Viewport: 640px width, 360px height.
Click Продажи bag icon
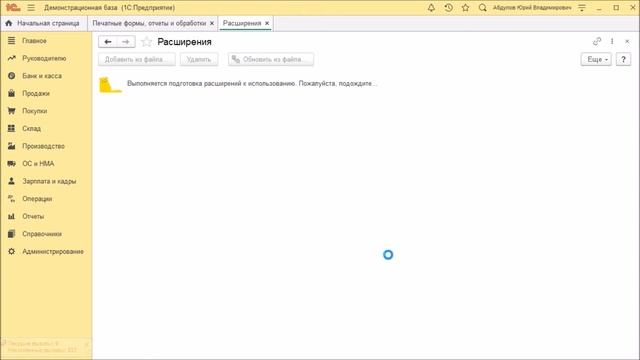pos(11,93)
